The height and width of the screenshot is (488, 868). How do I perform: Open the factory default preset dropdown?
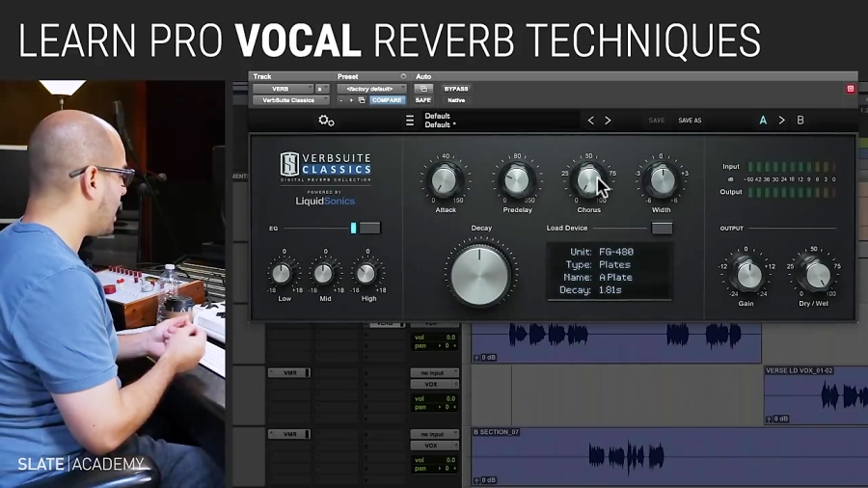tap(371, 89)
